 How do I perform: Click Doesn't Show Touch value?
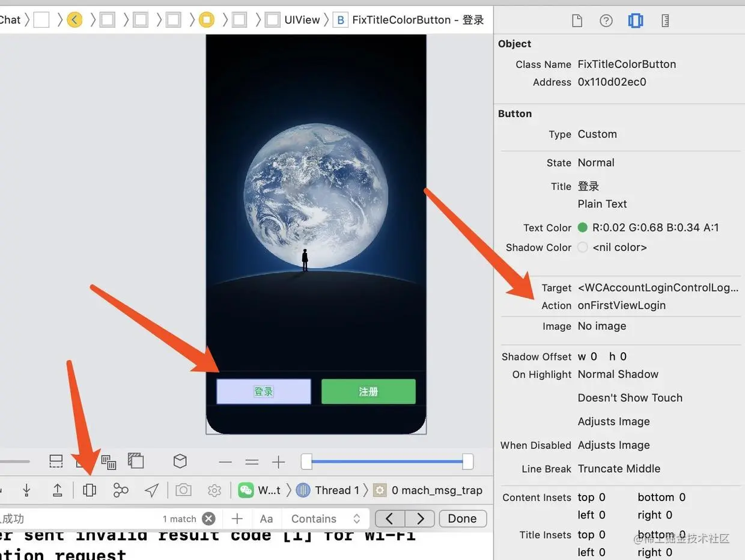pos(630,398)
